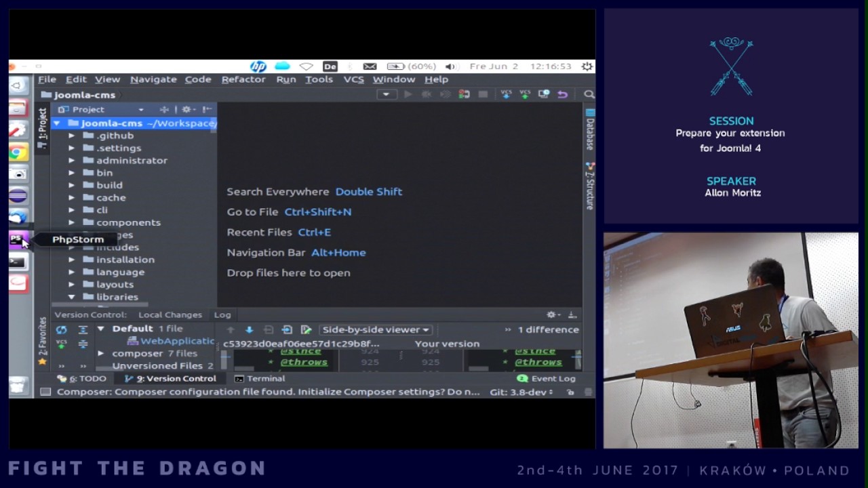Click the battery indicator in system tray
This screenshot has width=868, height=488.
click(412, 66)
